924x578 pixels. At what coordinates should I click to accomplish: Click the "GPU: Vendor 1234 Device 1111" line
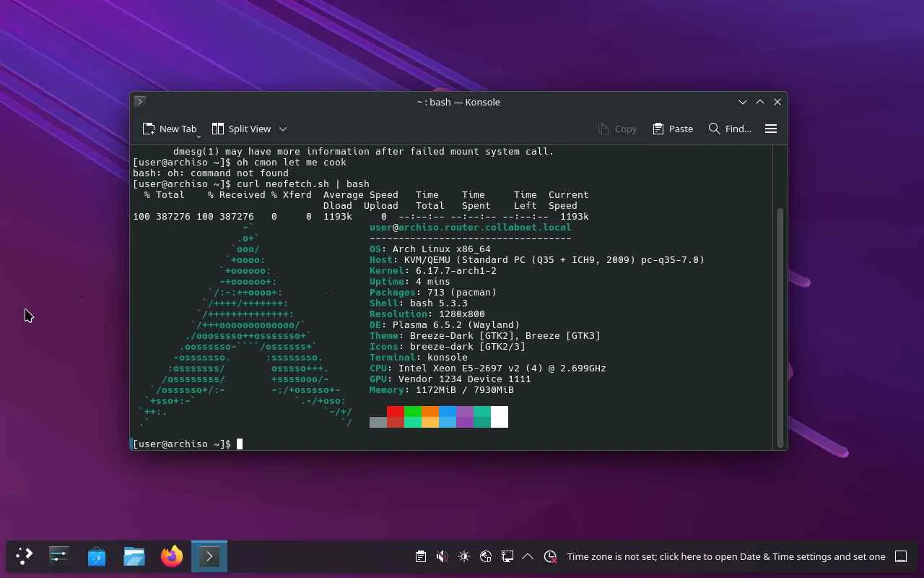(450, 379)
